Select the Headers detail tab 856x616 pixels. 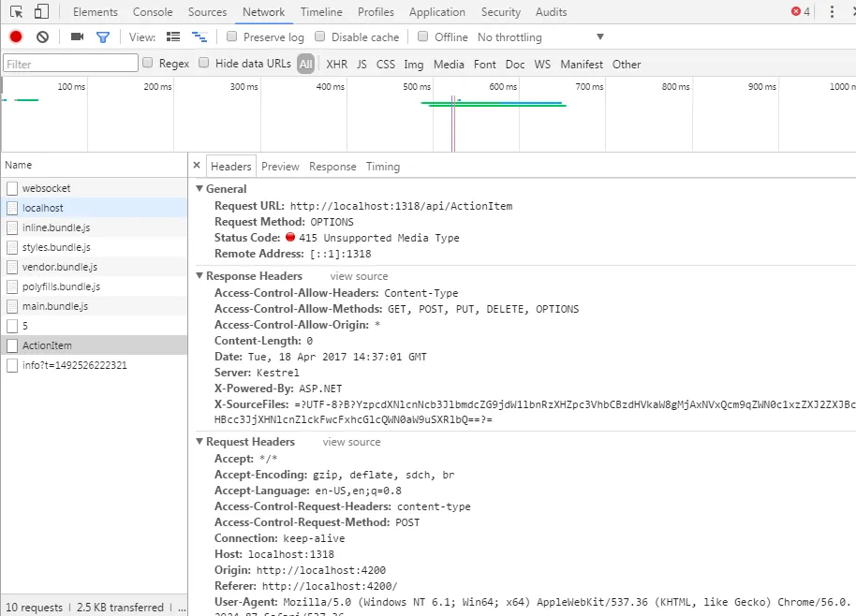(x=231, y=167)
